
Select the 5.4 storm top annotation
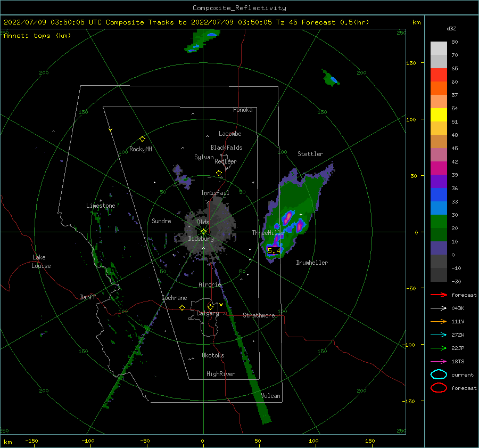(x=274, y=251)
